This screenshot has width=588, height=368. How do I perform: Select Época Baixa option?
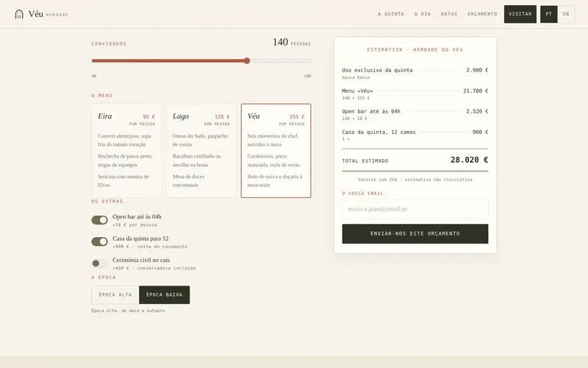[164, 295]
